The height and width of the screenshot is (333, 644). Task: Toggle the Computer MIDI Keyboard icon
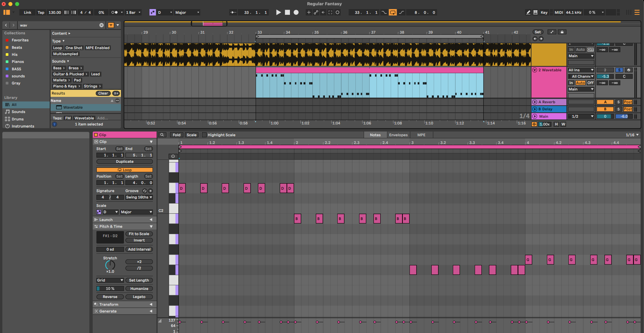tap(535, 12)
